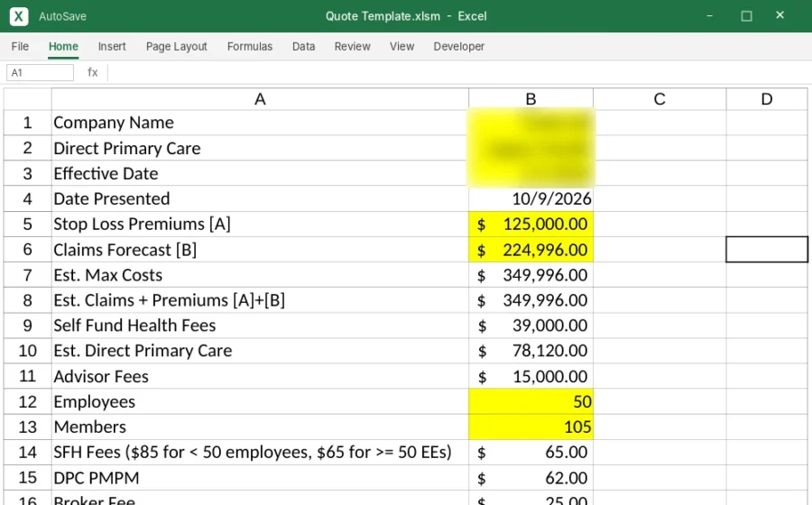Viewport: 812px width, 505px height.
Task: Select the Est. Max Costs label
Action: (260, 275)
